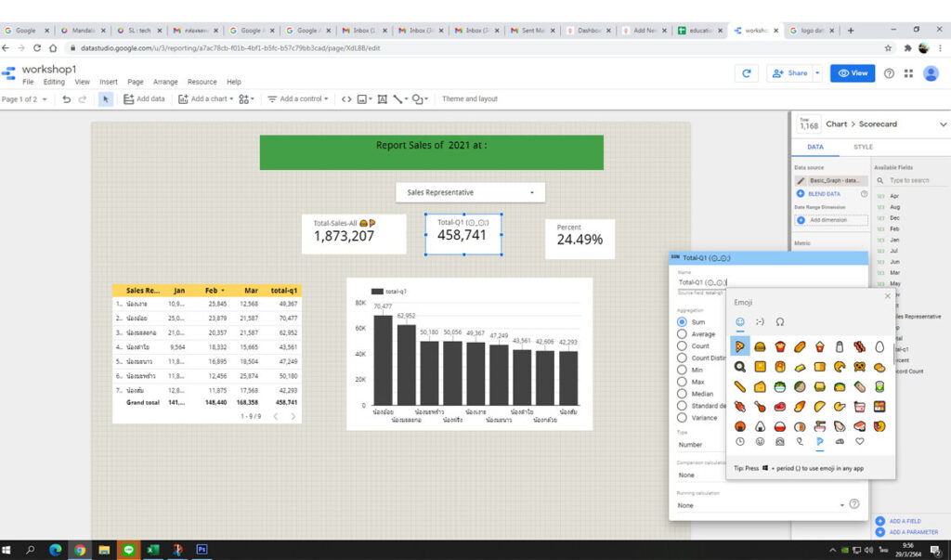Viewport: 951px width, 560px height.
Task: Pick the hamburger emoji
Action: coord(760,347)
